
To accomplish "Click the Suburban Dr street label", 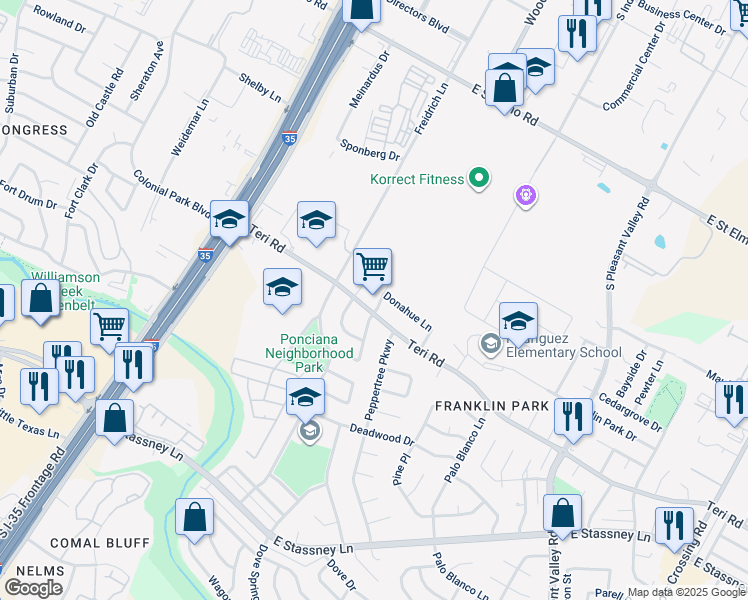I will (x=11, y=83).
